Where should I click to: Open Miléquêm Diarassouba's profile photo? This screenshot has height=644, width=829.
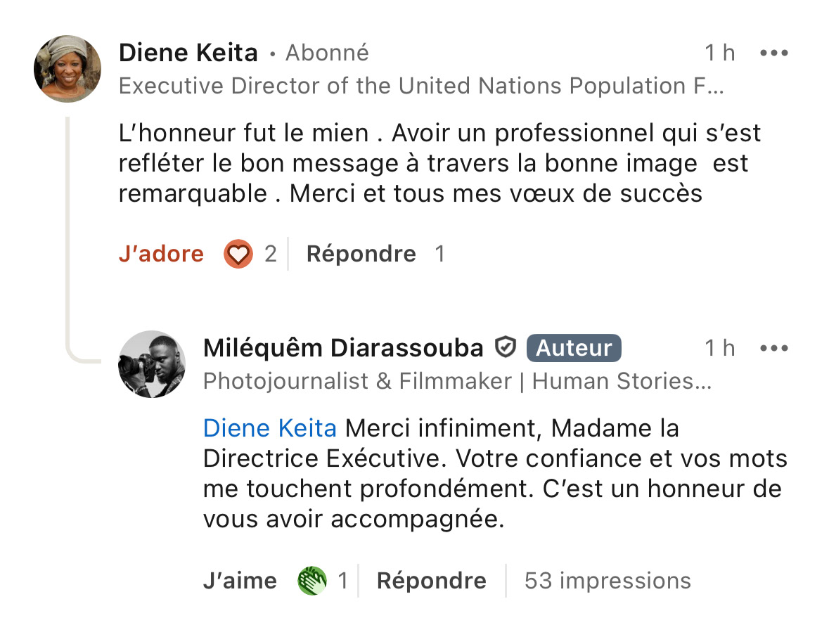pos(152,364)
